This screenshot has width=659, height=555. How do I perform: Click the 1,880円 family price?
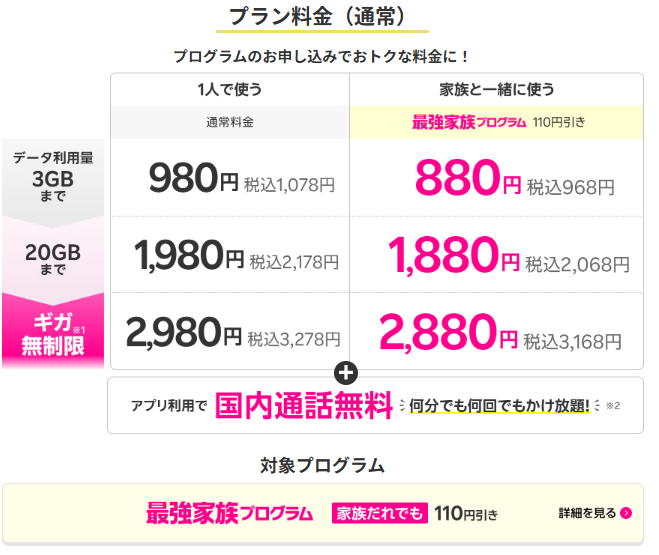453,255
